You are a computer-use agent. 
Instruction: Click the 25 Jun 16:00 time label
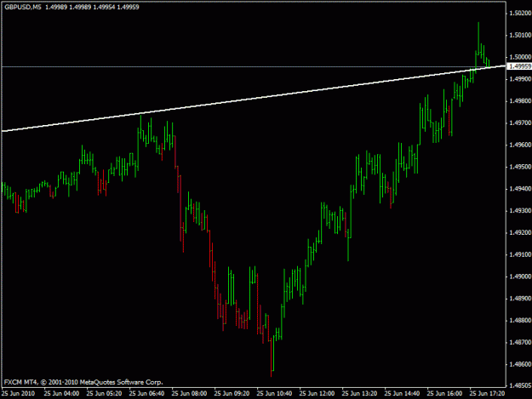445,394
